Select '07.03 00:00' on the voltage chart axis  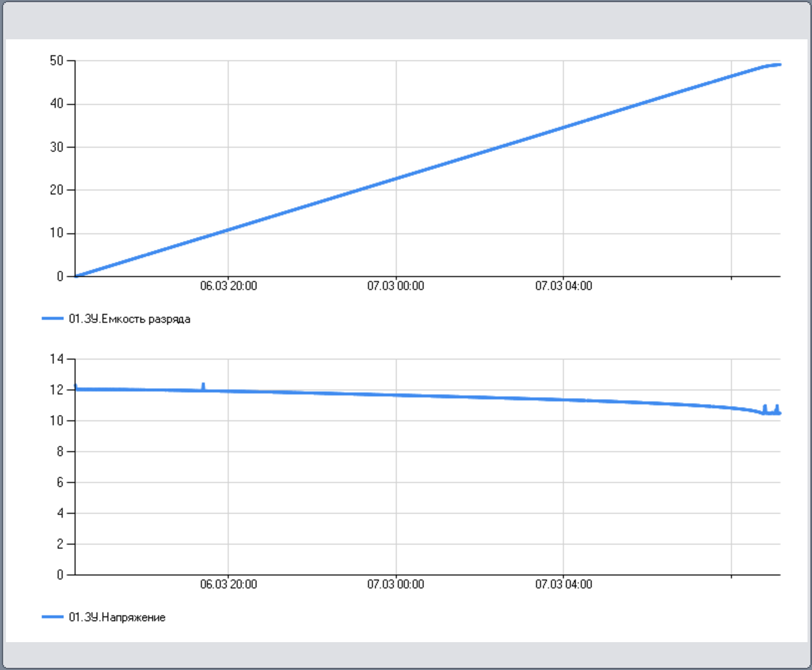396,584
